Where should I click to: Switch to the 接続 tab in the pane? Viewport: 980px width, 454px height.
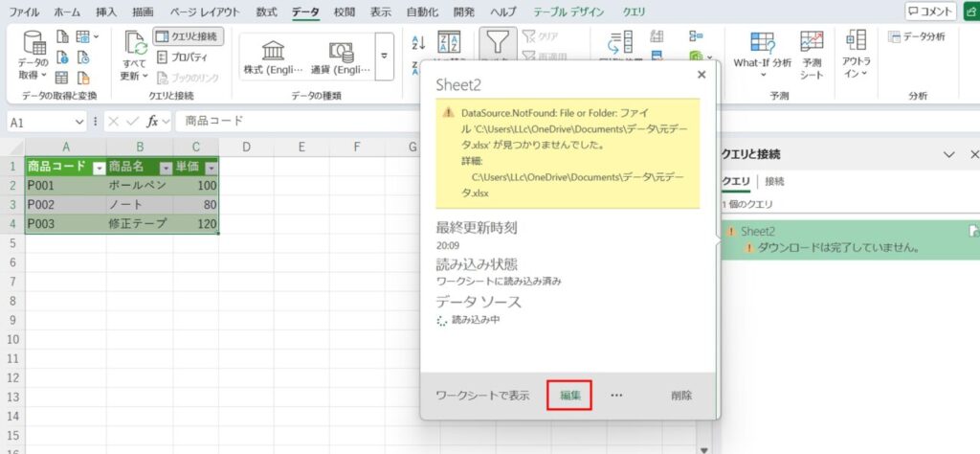774,181
